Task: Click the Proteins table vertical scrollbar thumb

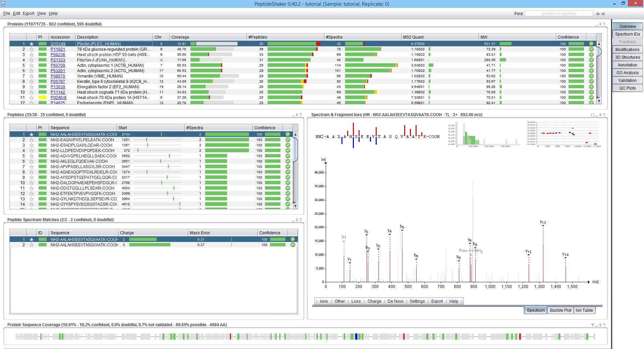Action: coord(599,51)
